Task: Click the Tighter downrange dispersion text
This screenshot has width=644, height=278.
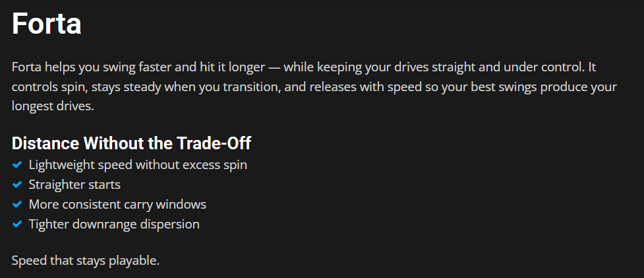Action: click(114, 224)
